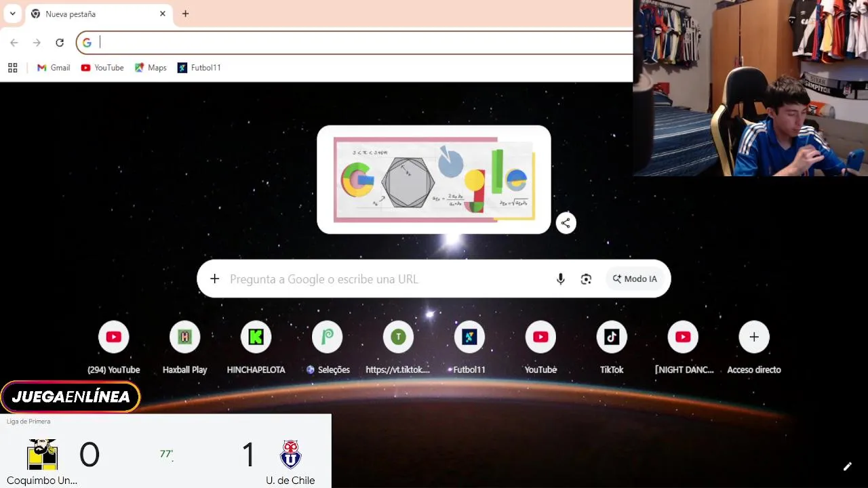Select the Nueva pestaña tab

point(99,14)
